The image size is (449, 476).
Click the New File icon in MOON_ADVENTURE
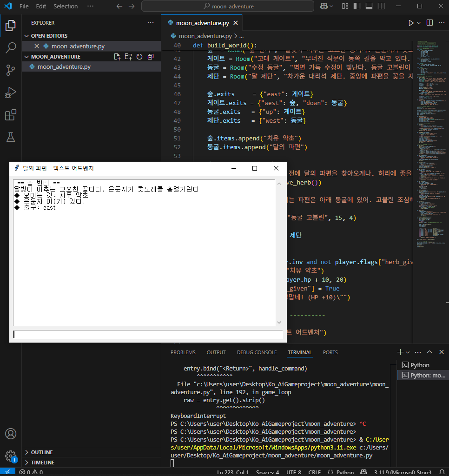(117, 57)
